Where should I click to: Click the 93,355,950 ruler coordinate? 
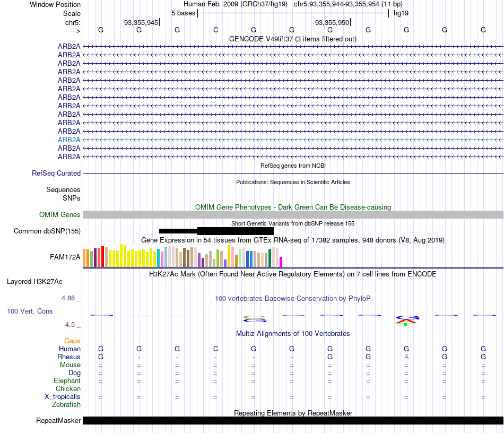[332, 22]
